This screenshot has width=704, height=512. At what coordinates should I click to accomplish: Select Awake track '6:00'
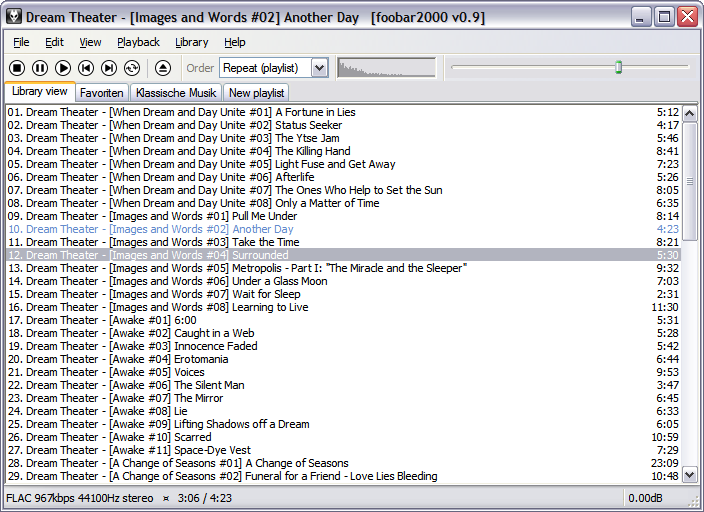click(x=343, y=320)
